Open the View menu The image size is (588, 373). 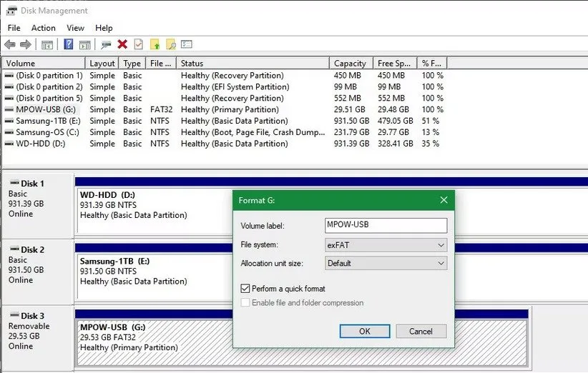coord(75,28)
